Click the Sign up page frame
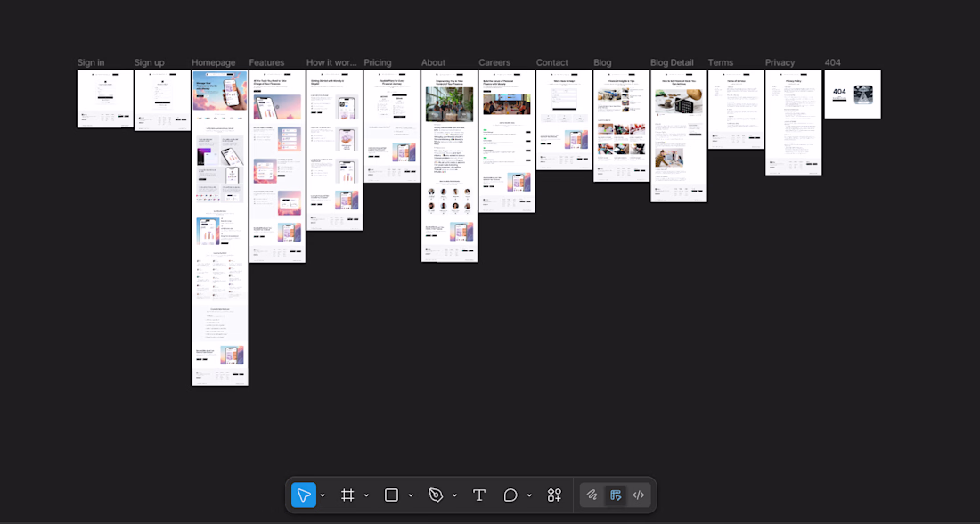Image resolution: width=980 pixels, height=524 pixels. coord(162,100)
